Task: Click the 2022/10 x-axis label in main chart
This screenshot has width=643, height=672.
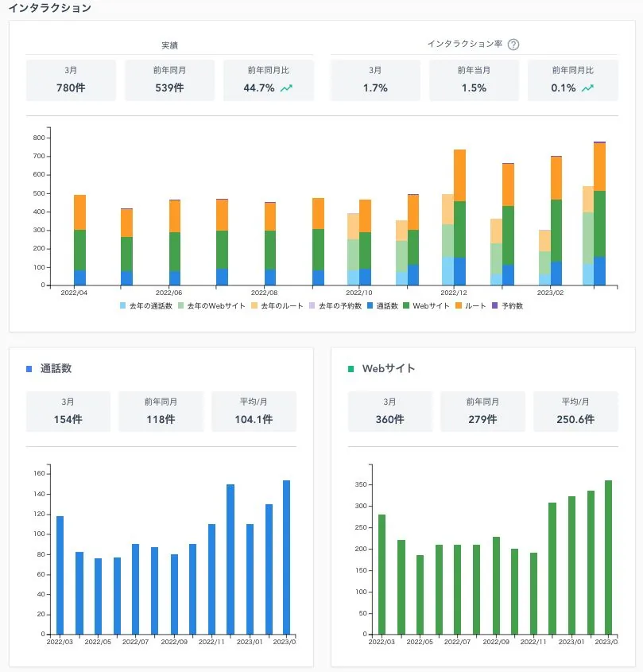Action: 359,293
